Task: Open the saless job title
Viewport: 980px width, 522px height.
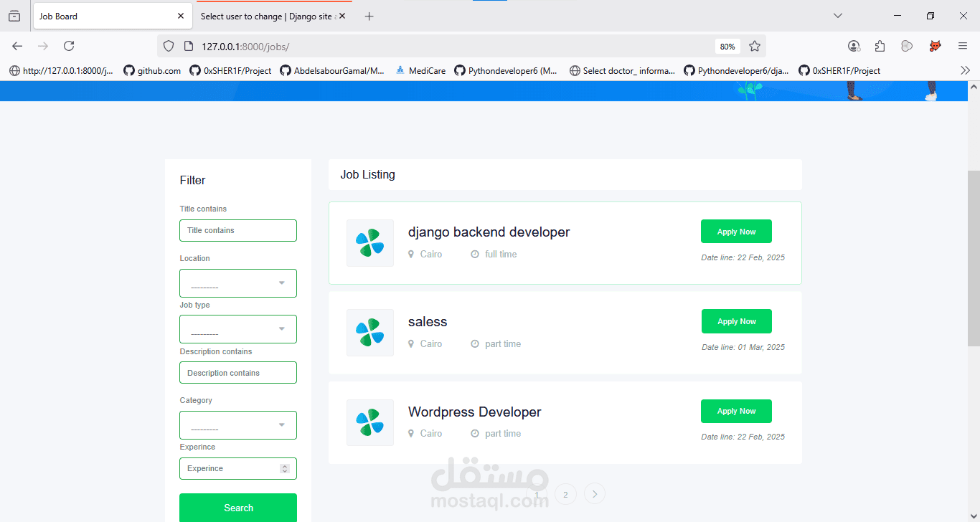Action: tap(428, 322)
